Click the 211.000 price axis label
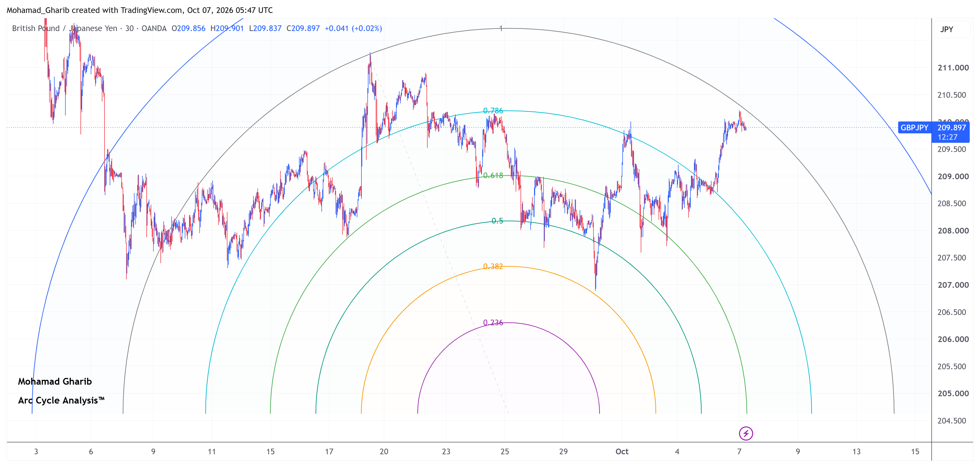The width and height of the screenshot is (980, 464). 953,68
